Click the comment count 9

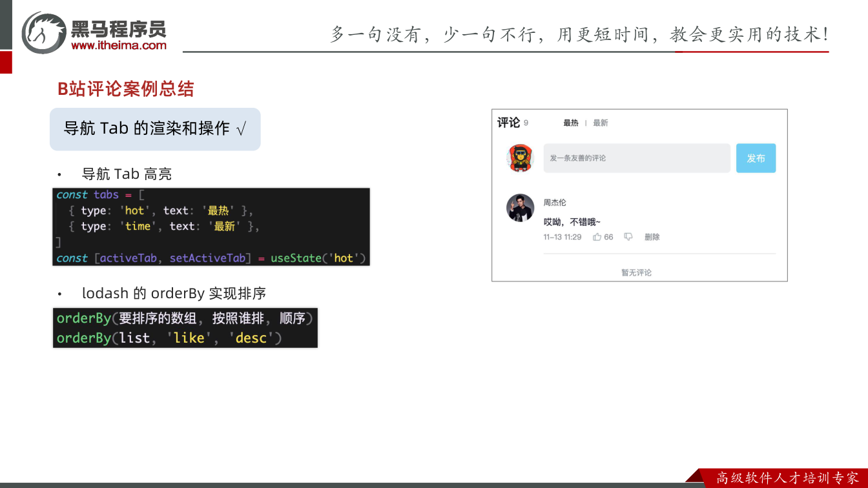pos(526,123)
